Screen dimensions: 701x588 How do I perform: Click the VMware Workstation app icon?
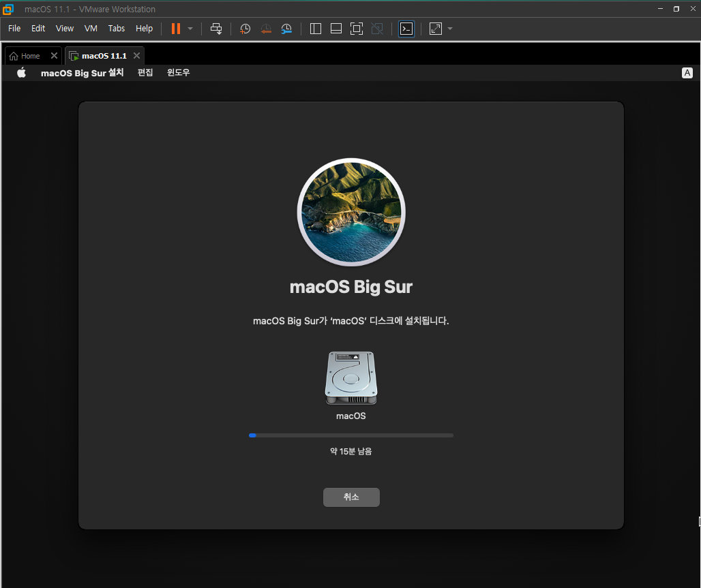click(x=8, y=9)
